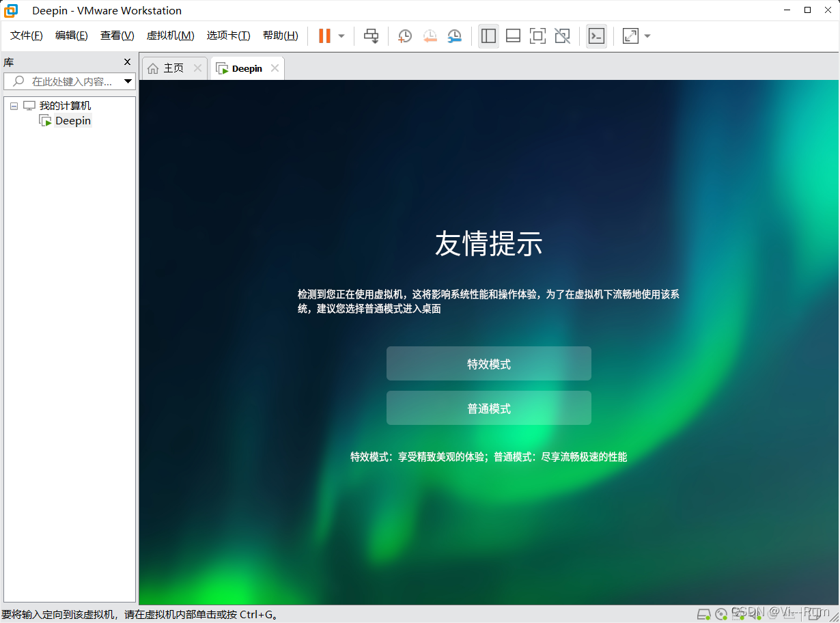Open the snapshot manager
Viewport: 840px width, 623px height.
point(454,36)
